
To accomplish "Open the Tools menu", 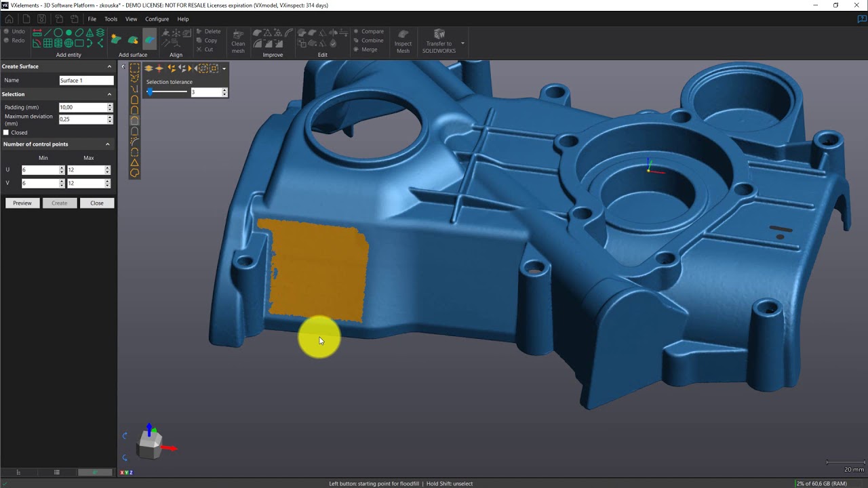I will [111, 19].
